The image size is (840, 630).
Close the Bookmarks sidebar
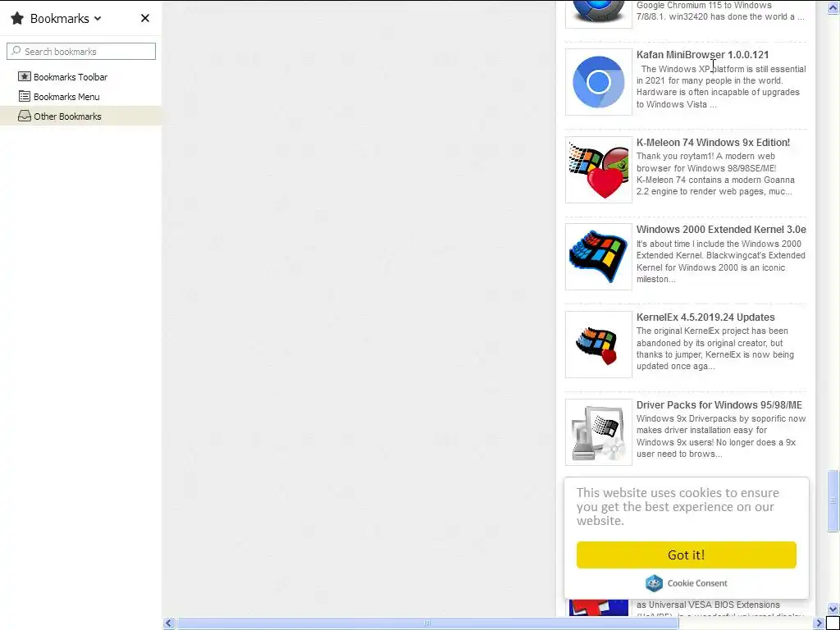pyautogui.click(x=144, y=18)
